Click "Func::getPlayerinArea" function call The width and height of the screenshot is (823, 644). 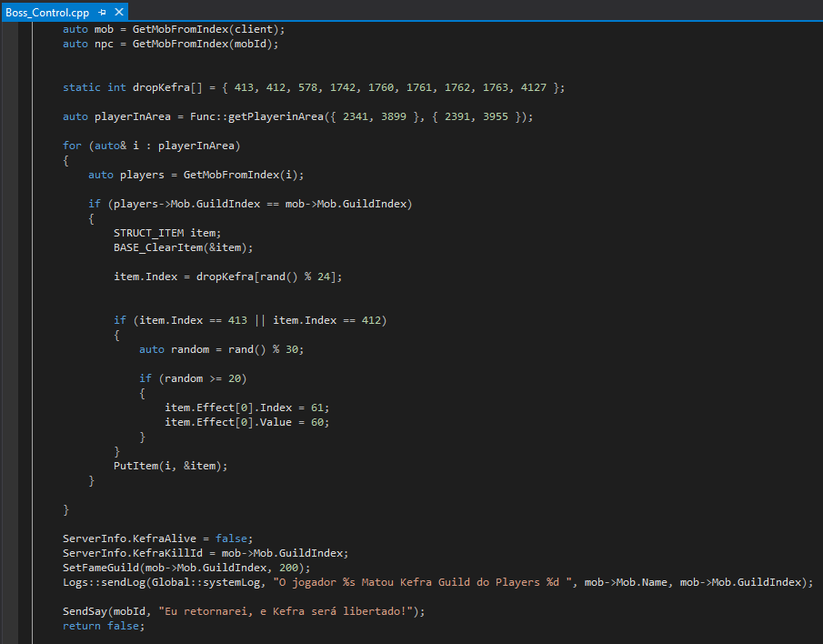(256, 116)
